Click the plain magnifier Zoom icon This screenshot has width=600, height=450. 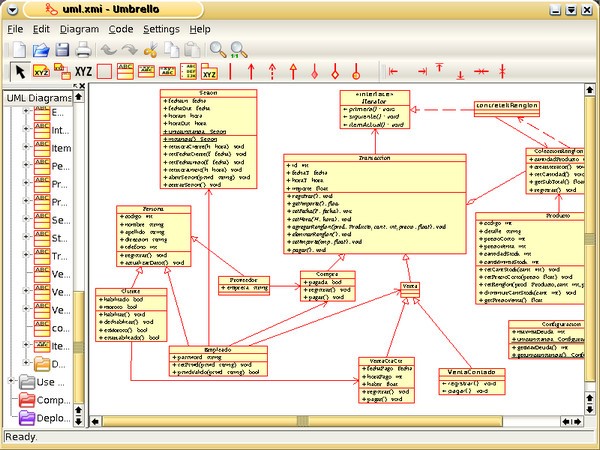tap(218, 50)
